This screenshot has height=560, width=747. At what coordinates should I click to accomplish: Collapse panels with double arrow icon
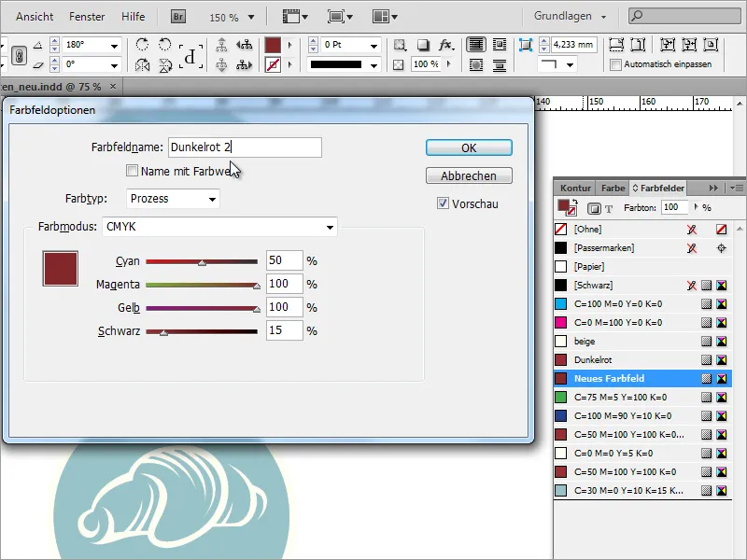713,189
